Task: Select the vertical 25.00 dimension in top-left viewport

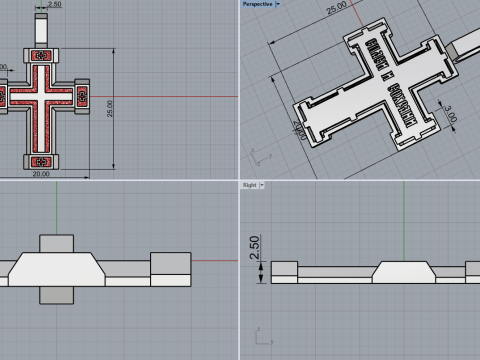Action: point(110,109)
